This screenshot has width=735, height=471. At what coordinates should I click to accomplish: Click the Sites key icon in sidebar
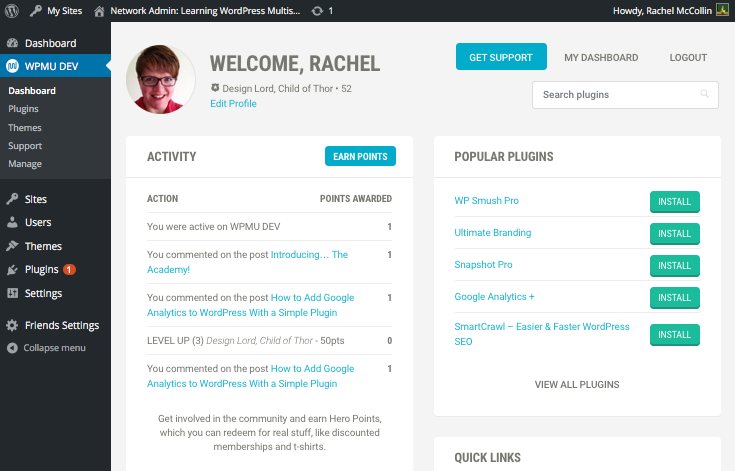[x=13, y=199]
